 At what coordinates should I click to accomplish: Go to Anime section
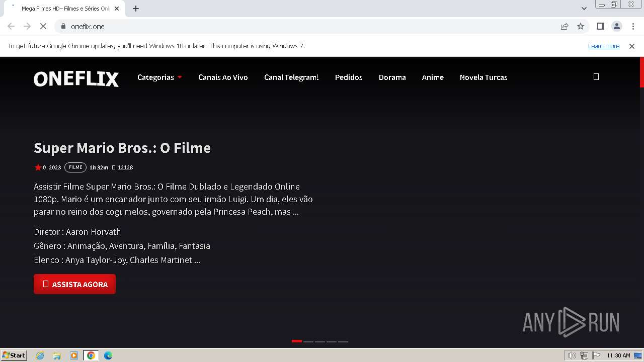click(433, 77)
